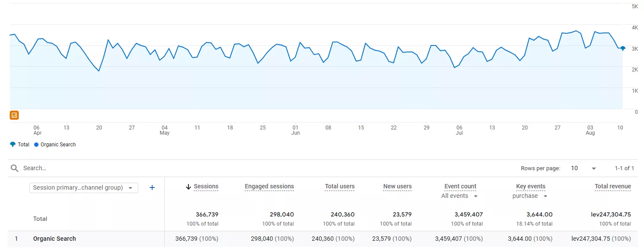Click the Sessions column header label
The image size is (644, 252).
pos(206,187)
